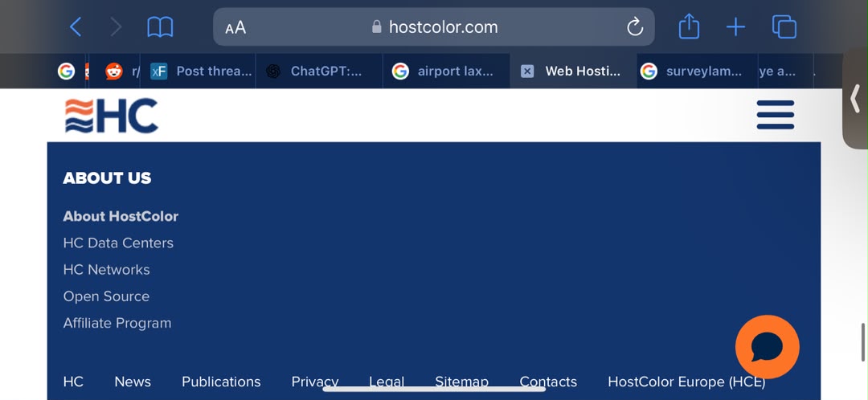Open the Share sheet icon

[x=690, y=26]
